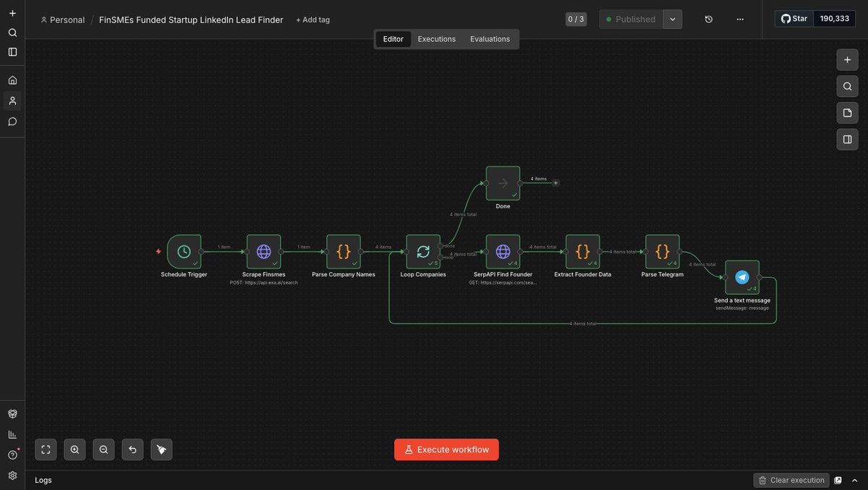The width and height of the screenshot is (868, 490).
Task: Click the 190,333 star count
Action: pos(835,19)
